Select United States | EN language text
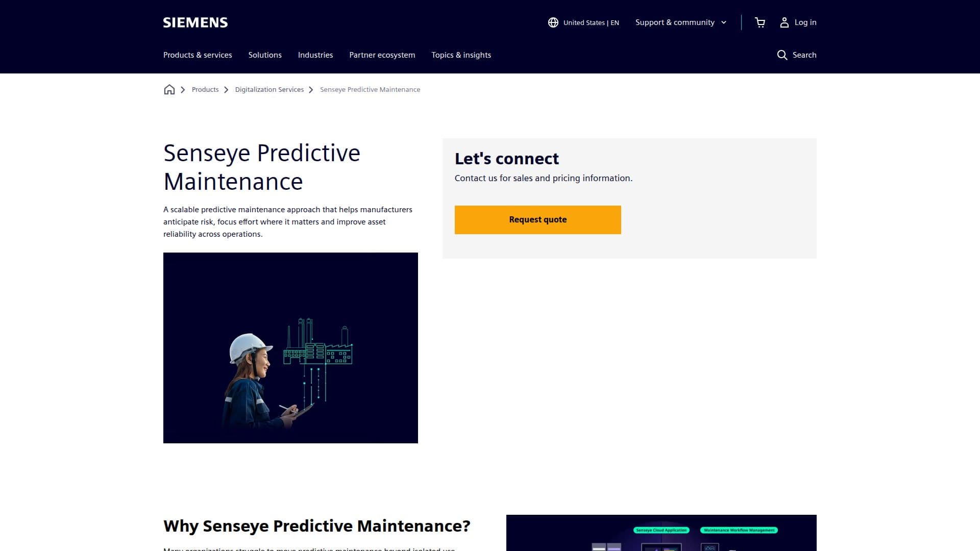 pos(591,23)
